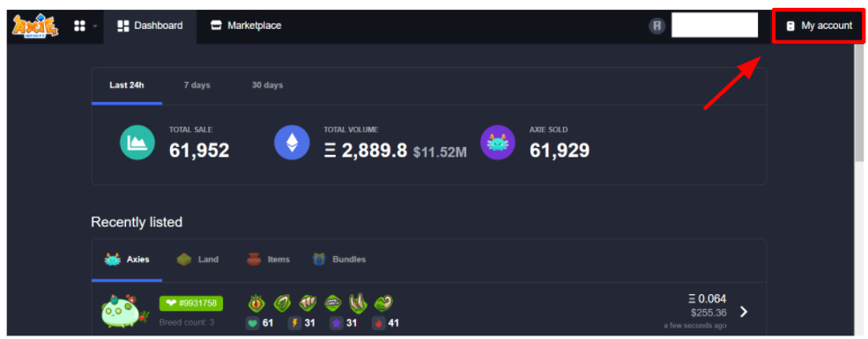The image size is (868, 339).
Task: Select the Items listing tab
Action: [x=269, y=260]
